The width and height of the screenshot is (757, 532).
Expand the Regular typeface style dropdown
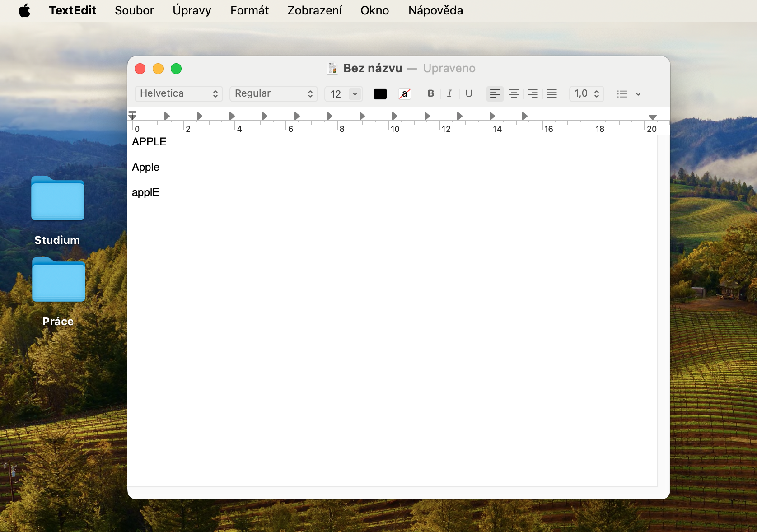click(x=274, y=93)
